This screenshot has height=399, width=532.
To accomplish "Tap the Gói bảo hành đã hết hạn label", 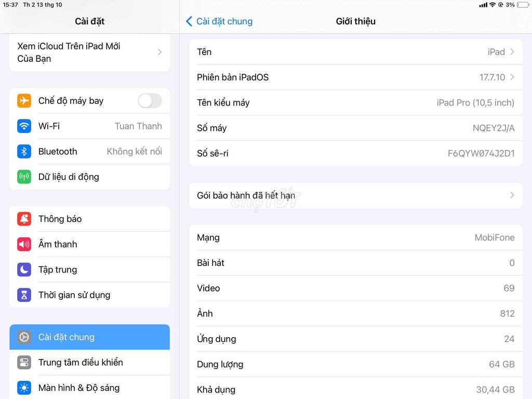I will (x=246, y=195).
